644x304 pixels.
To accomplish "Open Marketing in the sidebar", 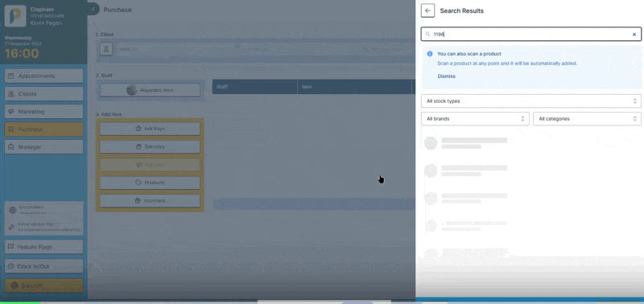I will [x=44, y=112].
